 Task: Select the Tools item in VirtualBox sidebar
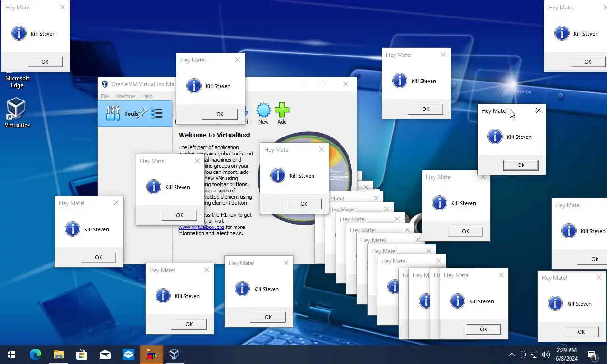coord(135,114)
